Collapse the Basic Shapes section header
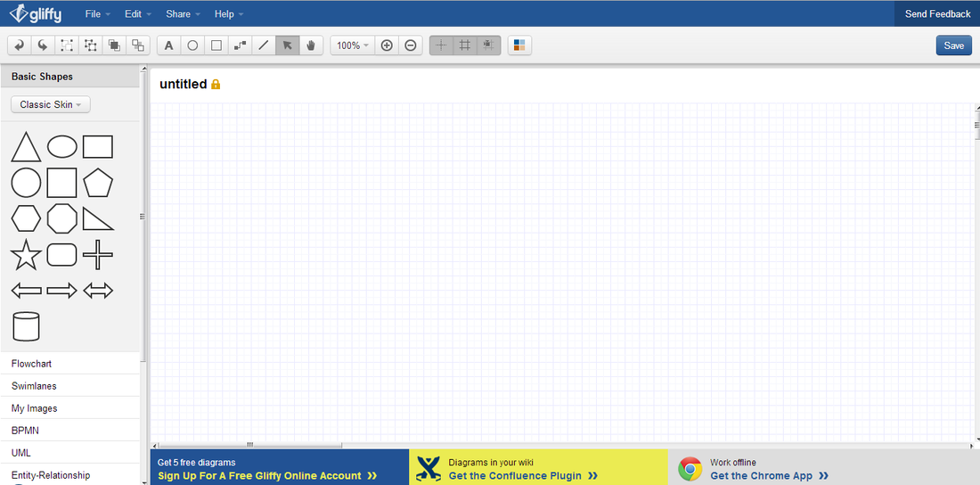This screenshot has height=485, width=980. click(70, 77)
